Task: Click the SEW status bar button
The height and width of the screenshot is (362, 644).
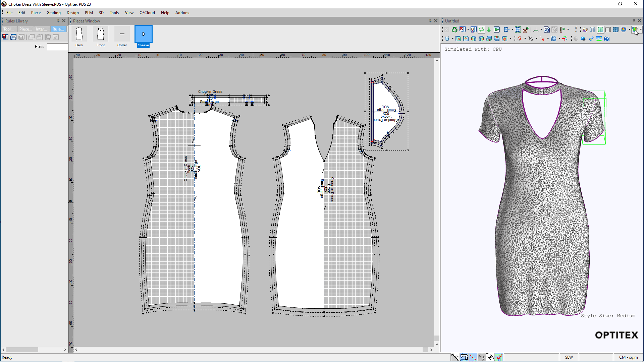Action: pos(569,357)
